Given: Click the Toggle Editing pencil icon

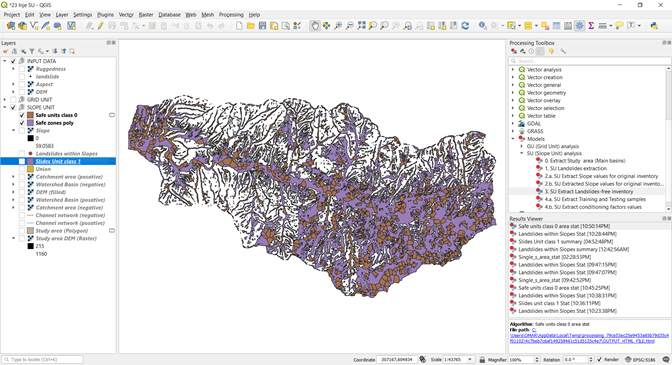Looking at the screenshot, I should point(100,26).
